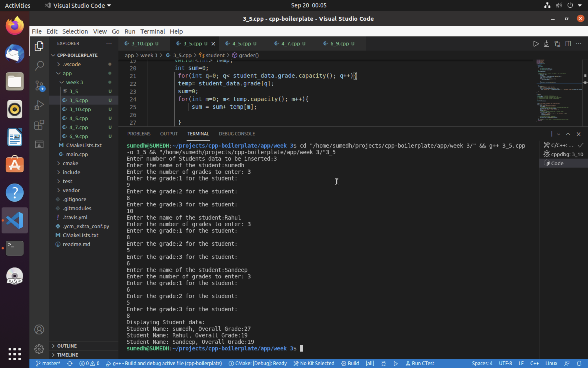
Task: Select the Code terminal entry
Action: click(x=563, y=163)
